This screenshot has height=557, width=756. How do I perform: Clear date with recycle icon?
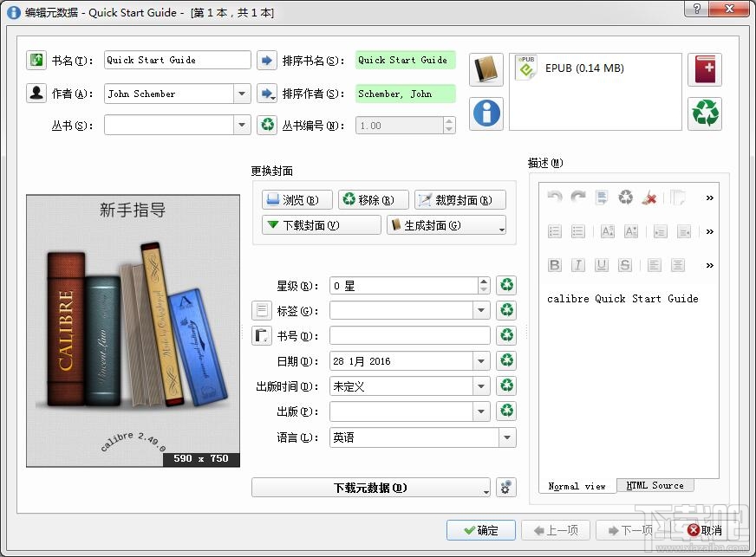tap(506, 360)
